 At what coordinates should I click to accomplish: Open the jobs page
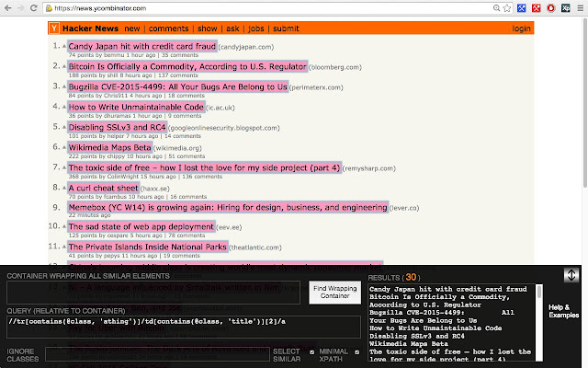[x=256, y=29]
